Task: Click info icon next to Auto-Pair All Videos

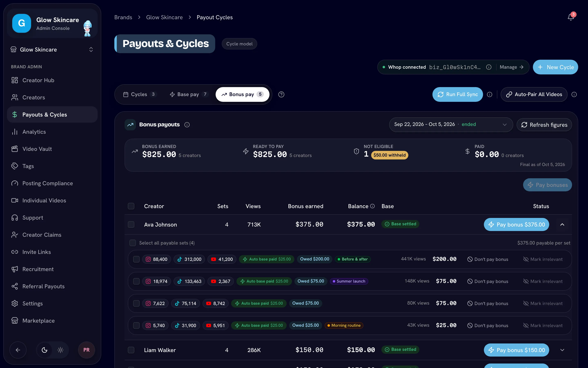Action: [574, 94]
